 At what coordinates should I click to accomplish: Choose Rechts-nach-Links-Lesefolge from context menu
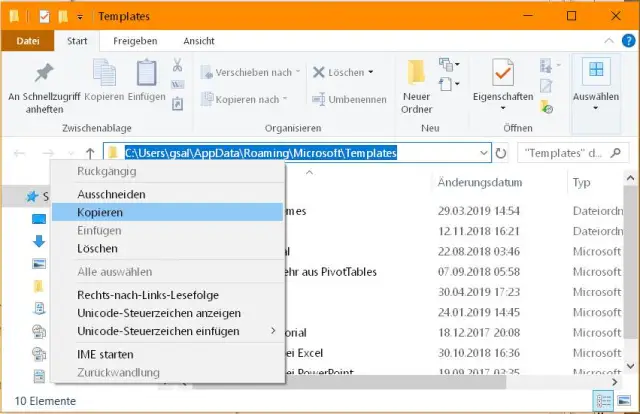pyautogui.click(x=167, y=295)
